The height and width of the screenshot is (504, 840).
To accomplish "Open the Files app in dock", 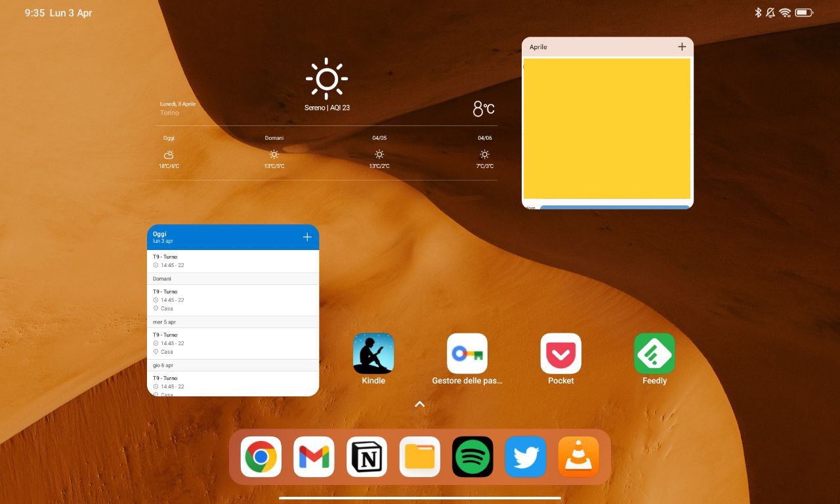I will point(420,457).
